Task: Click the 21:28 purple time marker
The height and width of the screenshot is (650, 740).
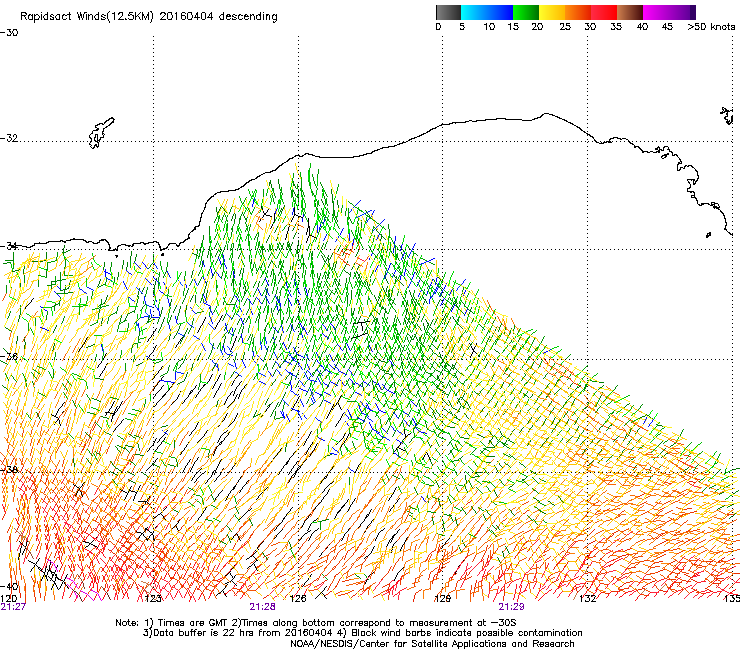Action: tap(262, 607)
